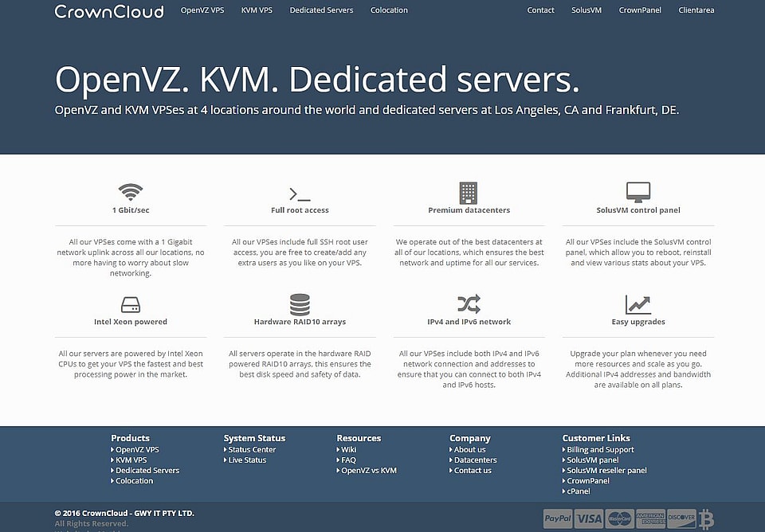Click the Bitcoin payment icon
The image size is (765, 532).
coord(706,518)
